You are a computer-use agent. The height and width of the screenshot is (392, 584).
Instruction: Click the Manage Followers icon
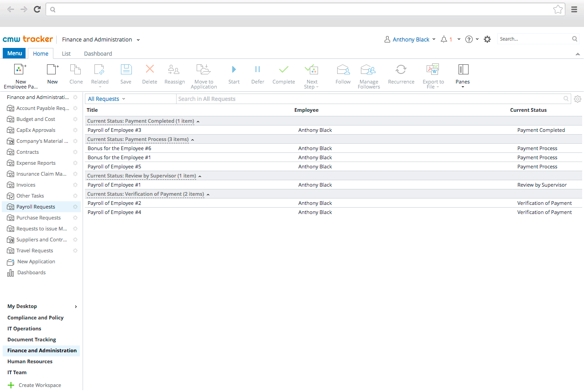pos(368,69)
